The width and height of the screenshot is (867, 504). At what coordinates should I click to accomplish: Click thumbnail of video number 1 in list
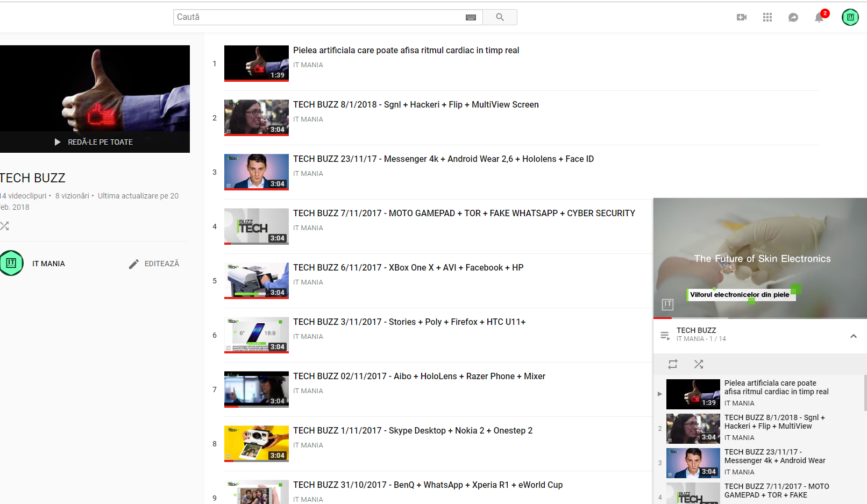[257, 63]
